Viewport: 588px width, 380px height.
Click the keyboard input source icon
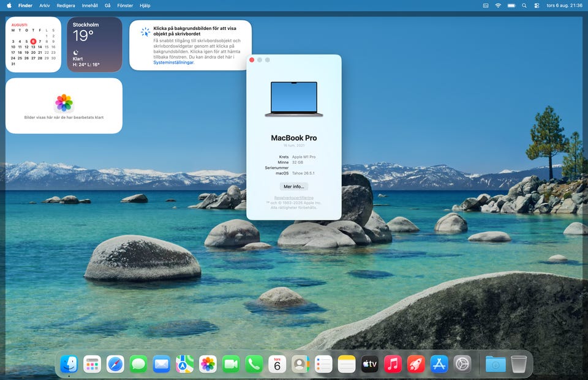[486, 6]
